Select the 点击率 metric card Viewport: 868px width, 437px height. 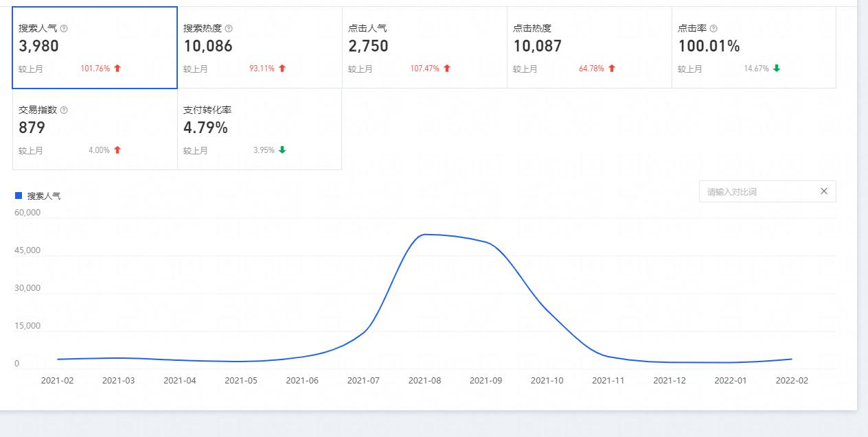click(x=754, y=48)
